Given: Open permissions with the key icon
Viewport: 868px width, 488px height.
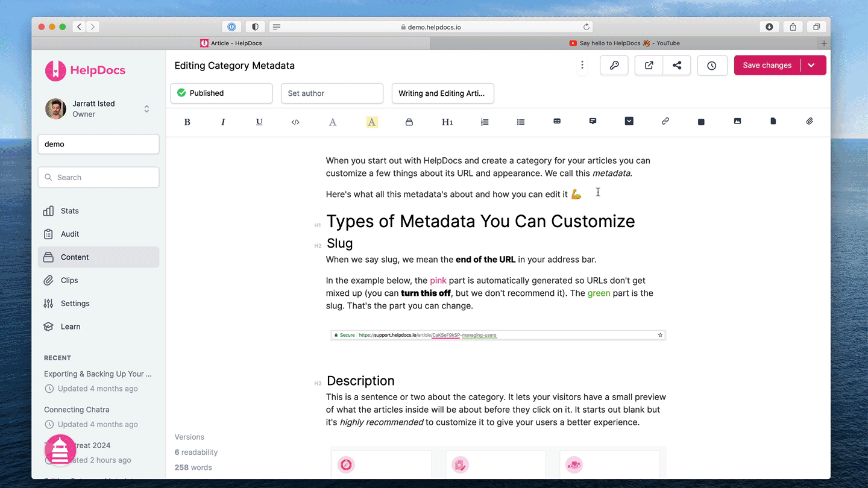Looking at the screenshot, I should [x=614, y=66].
